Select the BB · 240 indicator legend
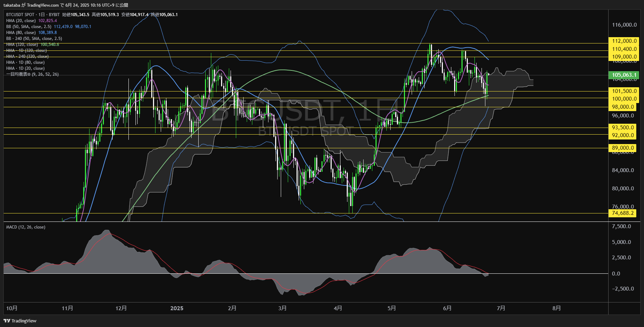Viewport: 644px width, 327px height. [x=34, y=39]
